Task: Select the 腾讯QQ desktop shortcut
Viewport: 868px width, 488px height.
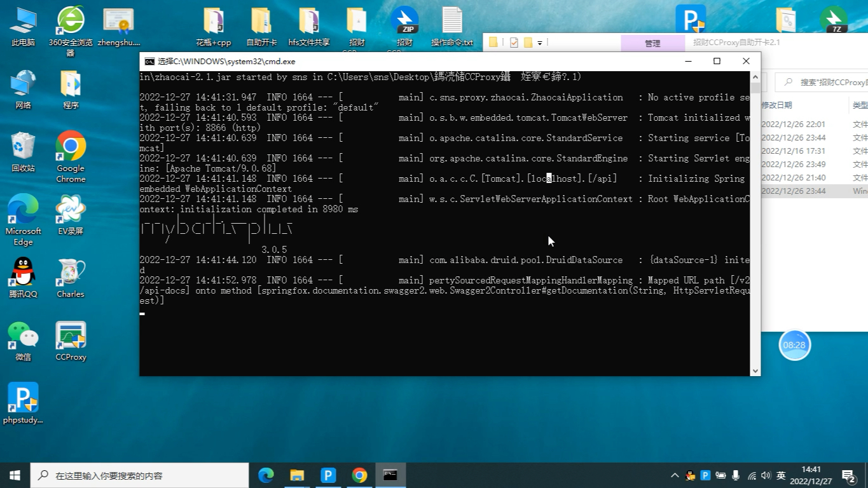Action: point(23,278)
